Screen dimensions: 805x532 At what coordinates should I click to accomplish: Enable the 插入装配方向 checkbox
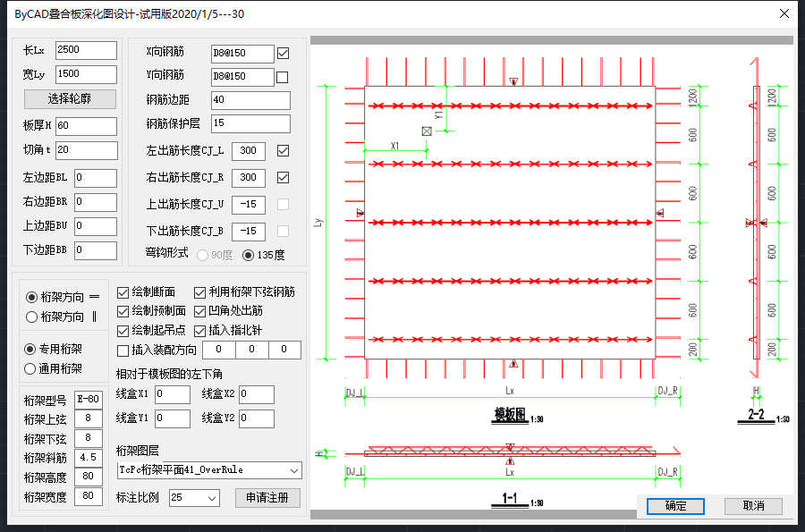point(123,350)
